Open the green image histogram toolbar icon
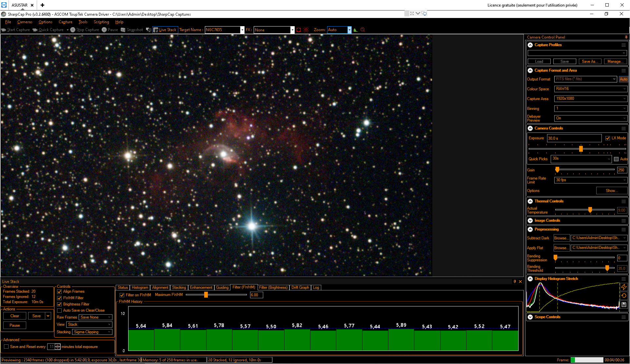 [355, 30]
